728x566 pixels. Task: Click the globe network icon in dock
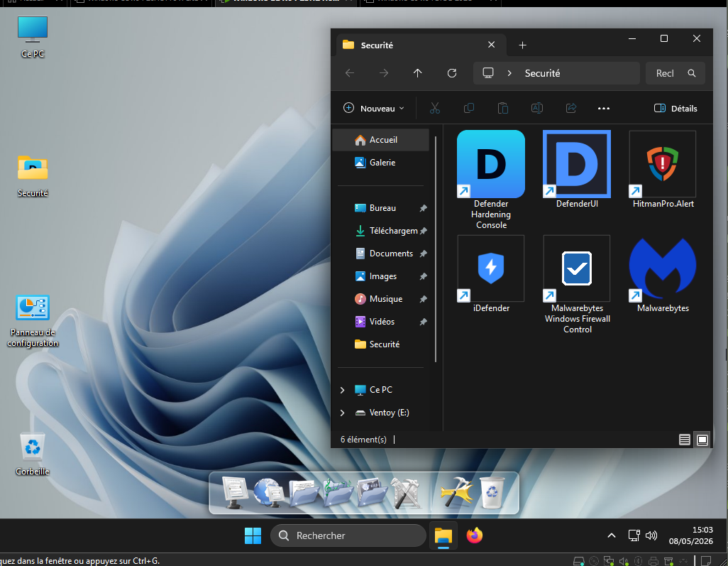[x=269, y=493]
